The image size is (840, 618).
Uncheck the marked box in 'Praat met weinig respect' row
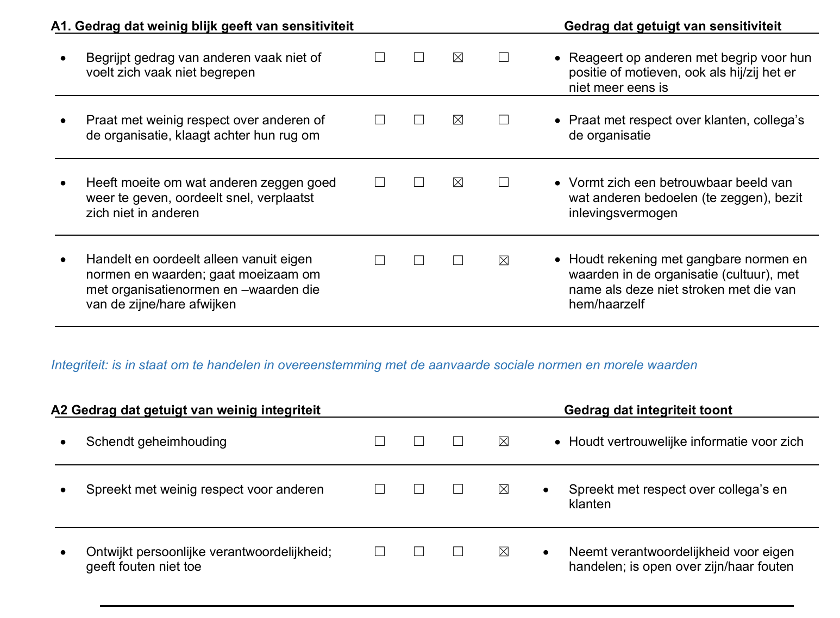click(x=458, y=119)
